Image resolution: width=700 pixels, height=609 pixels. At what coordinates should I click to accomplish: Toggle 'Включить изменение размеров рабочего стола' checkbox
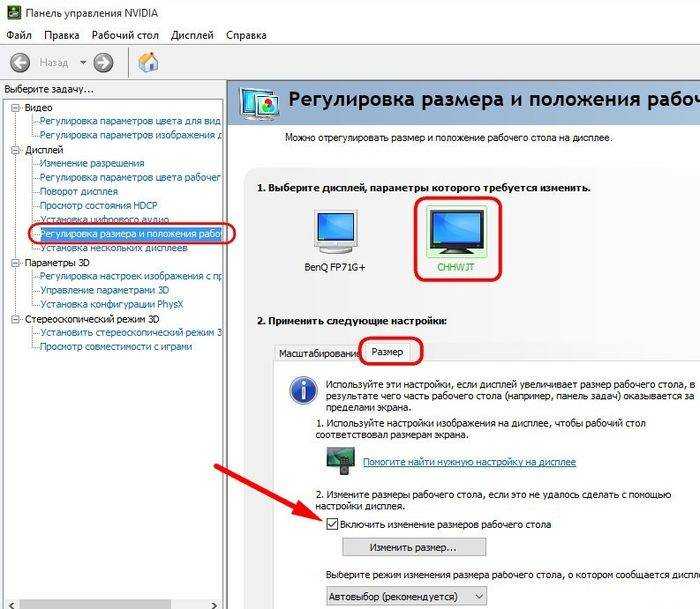(332, 524)
